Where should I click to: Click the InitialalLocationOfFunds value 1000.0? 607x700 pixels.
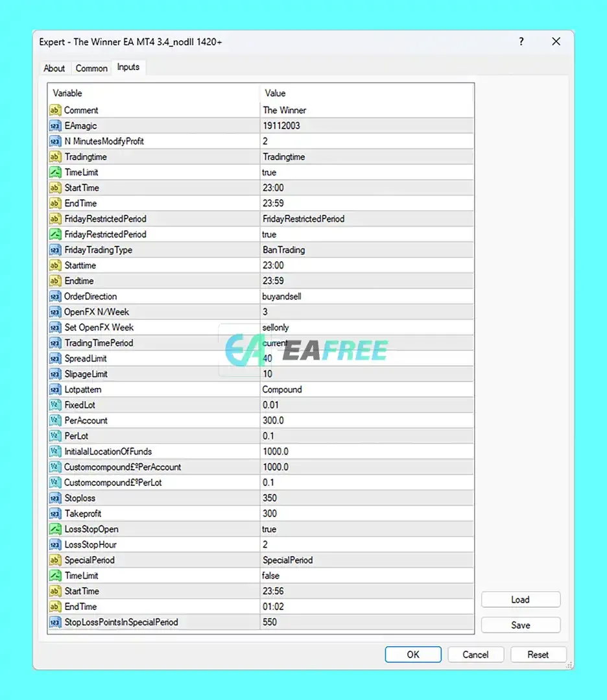pos(276,452)
